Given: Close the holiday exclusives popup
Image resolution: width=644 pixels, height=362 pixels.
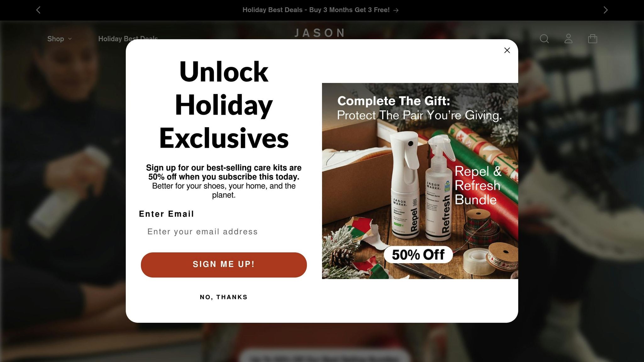Looking at the screenshot, I should 507,50.
